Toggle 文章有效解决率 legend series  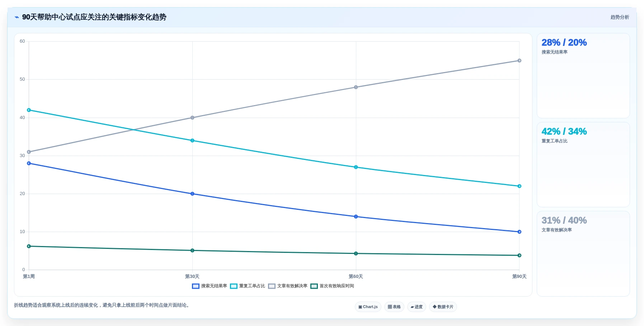[288, 286]
